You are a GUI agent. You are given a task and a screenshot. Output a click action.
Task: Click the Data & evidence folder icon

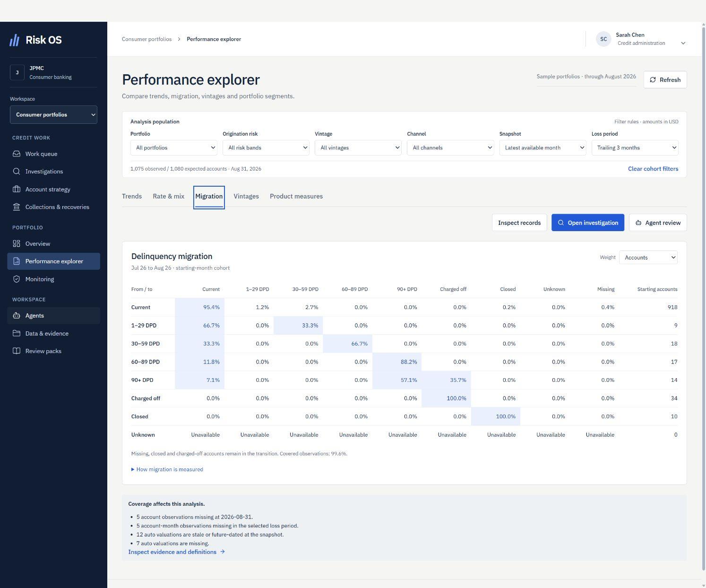17,333
